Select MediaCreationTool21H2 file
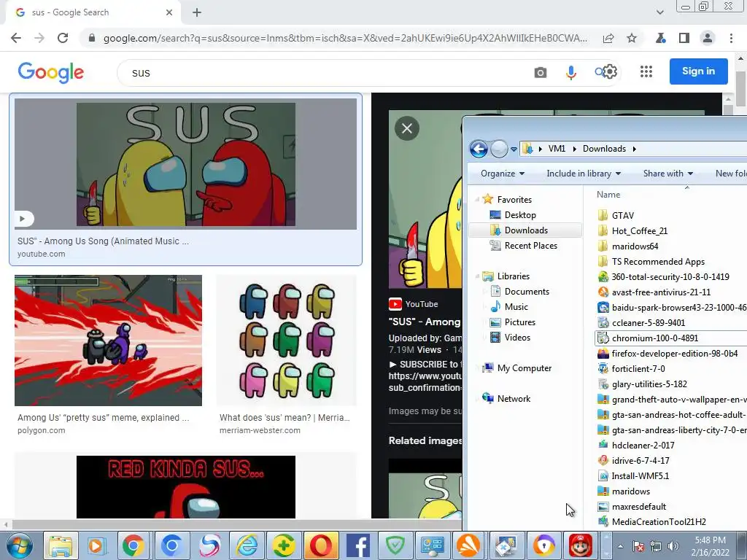 (x=659, y=522)
